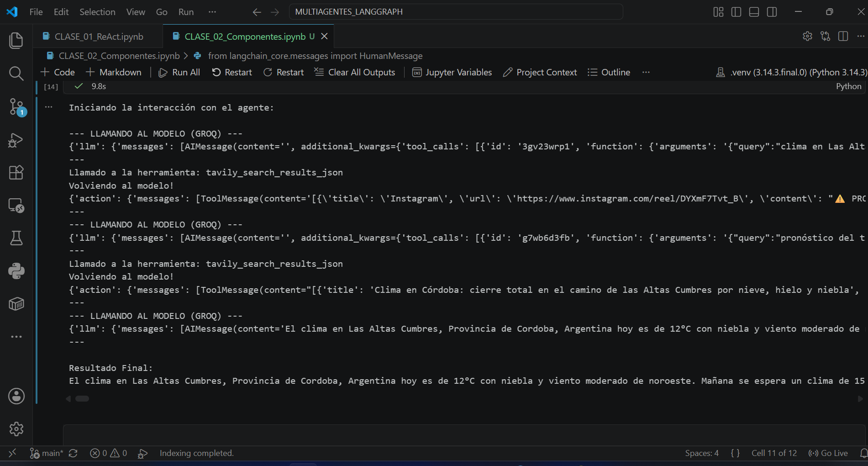Click Cell 11 of 12 status item

click(x=774, y=453)
